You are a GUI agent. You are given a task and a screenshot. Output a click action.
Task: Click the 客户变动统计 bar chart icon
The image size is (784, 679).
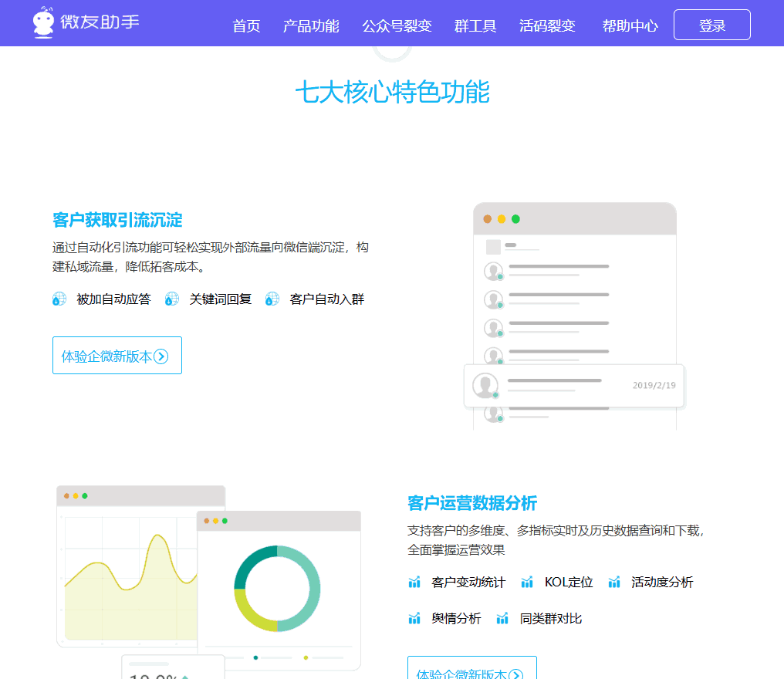click(414, 583)
